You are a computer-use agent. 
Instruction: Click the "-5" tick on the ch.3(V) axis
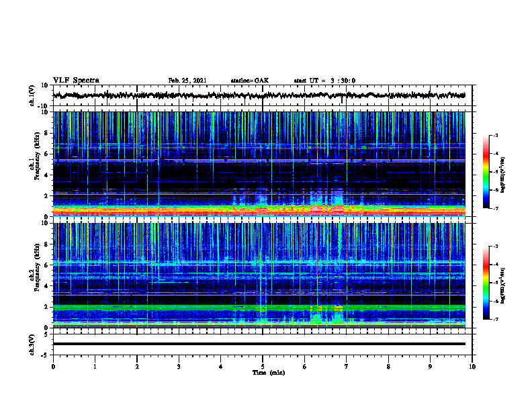click(45, 355)
